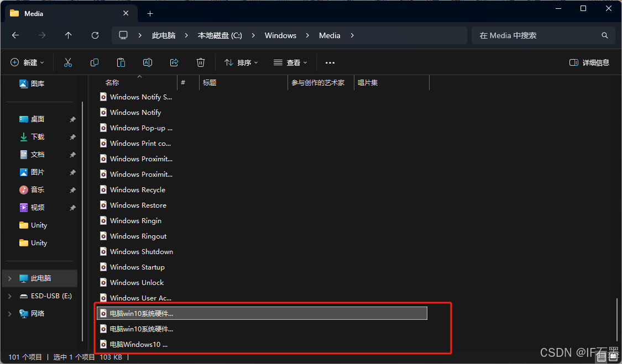
Task: Expand 此电脑 in navigation tree
Action: click(9, 278)
